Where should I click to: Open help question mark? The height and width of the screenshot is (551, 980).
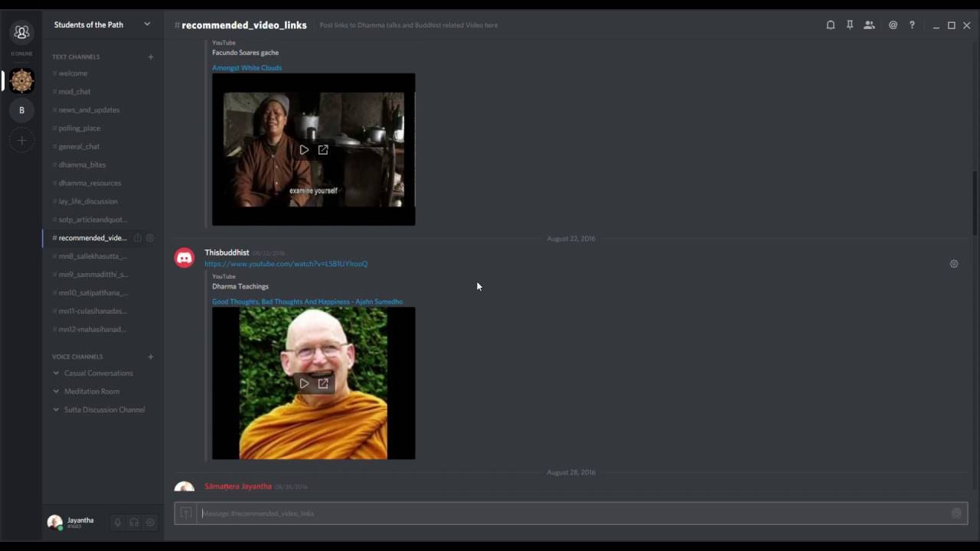point(912,25)
